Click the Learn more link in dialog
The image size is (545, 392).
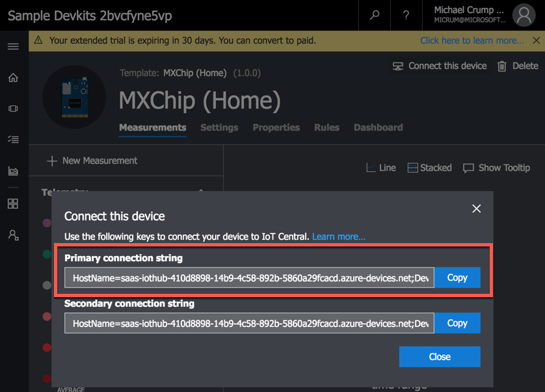(x=339, y=237)
